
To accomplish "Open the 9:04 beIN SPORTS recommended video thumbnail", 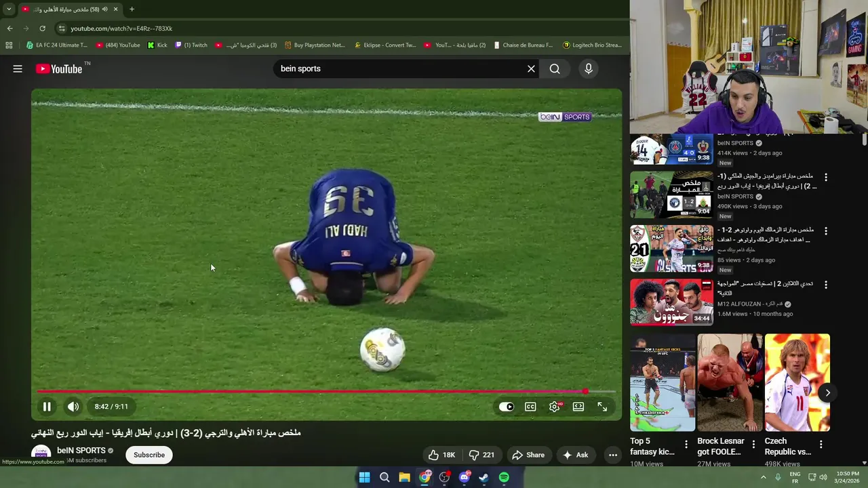I will point(671,195).
